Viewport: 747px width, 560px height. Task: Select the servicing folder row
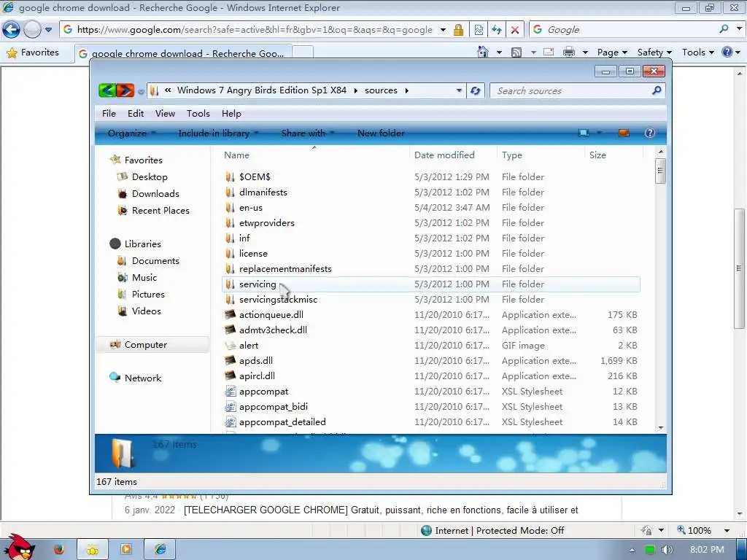click(x=430, y=284)
